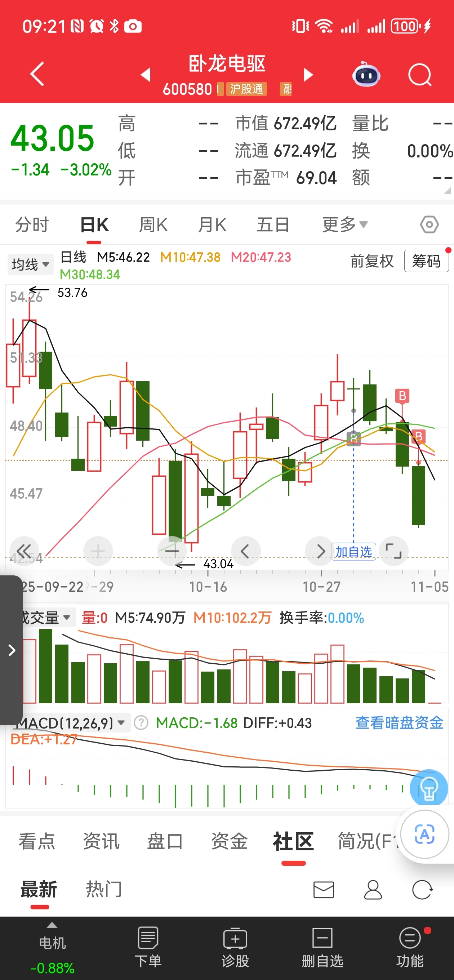Open the MACD help question mark
This screenshot has height=980, width=454.
tap(141, 722)
